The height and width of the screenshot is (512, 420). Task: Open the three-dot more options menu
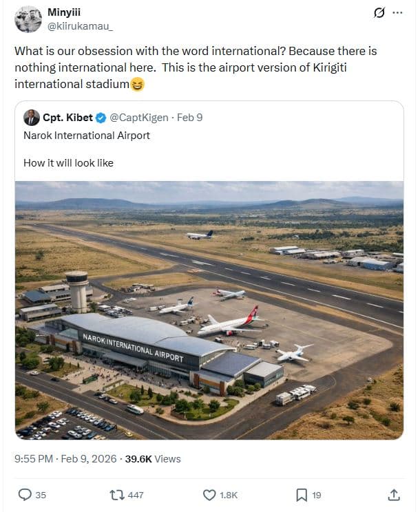coord(397,13)
